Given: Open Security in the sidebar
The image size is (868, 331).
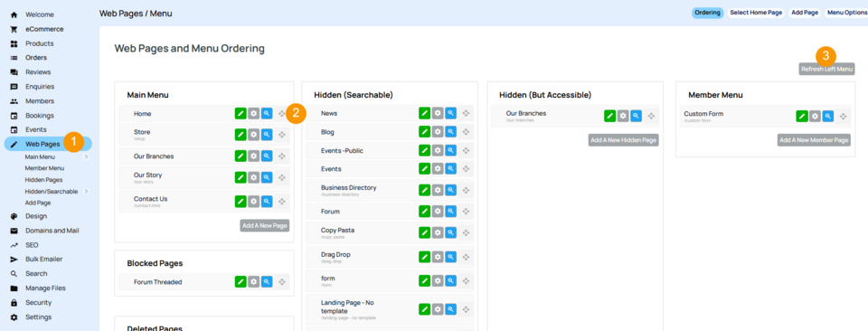Looking at the screenshot, I should pos(38,302).
